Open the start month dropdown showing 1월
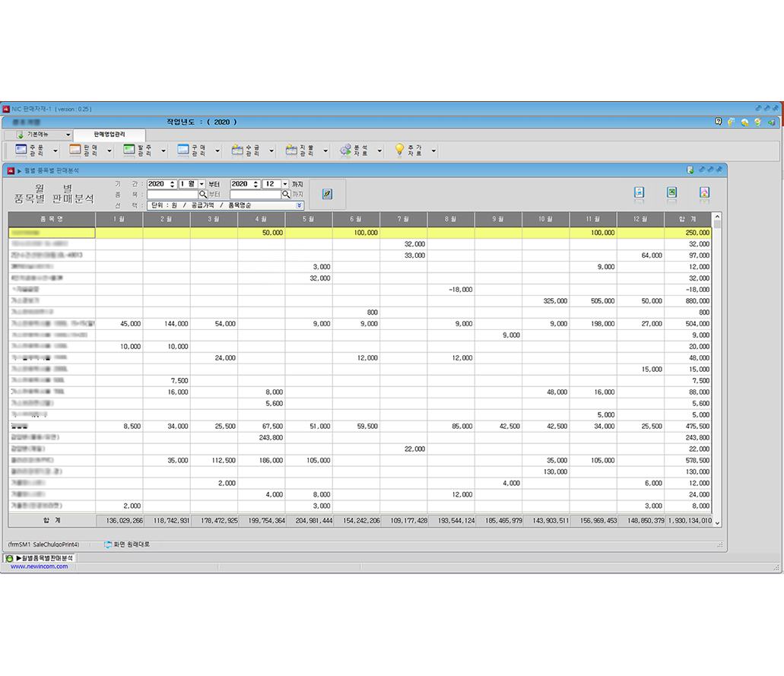The image size is (784, 676). click(202, 184)
